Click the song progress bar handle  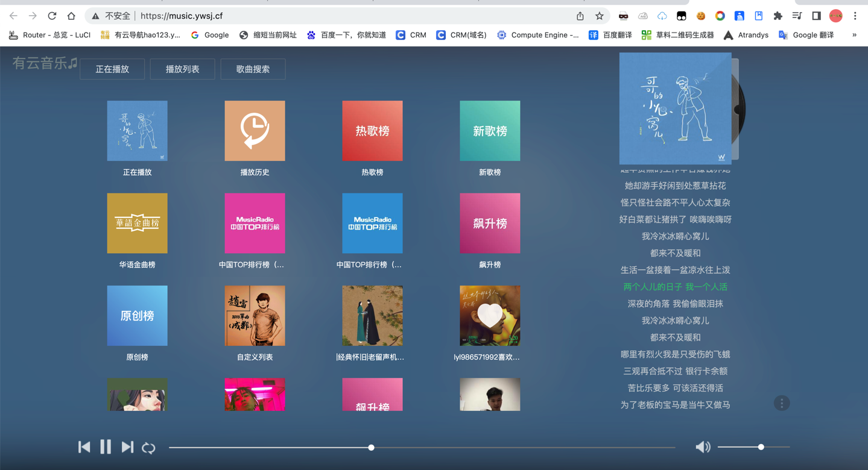click(x=372, y=448)
